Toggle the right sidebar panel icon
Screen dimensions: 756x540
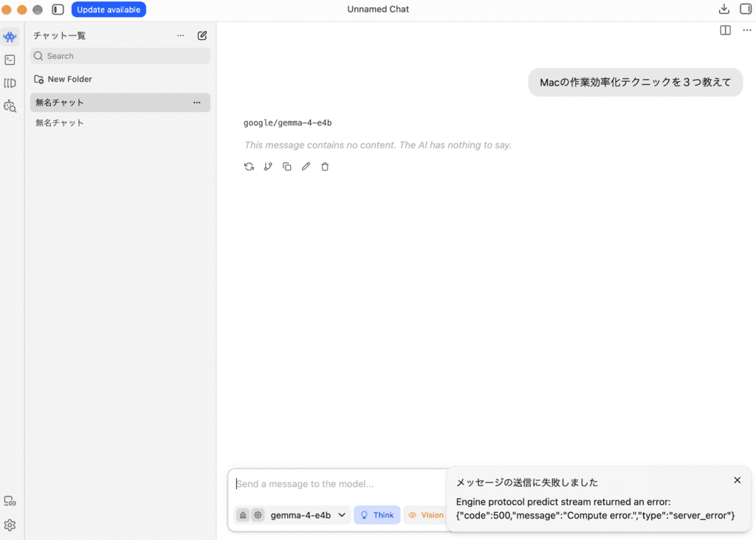[746, 9]
